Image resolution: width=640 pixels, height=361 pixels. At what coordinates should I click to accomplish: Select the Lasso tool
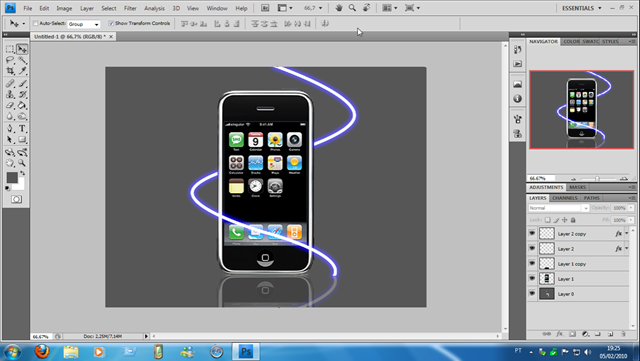pos(10,60)
